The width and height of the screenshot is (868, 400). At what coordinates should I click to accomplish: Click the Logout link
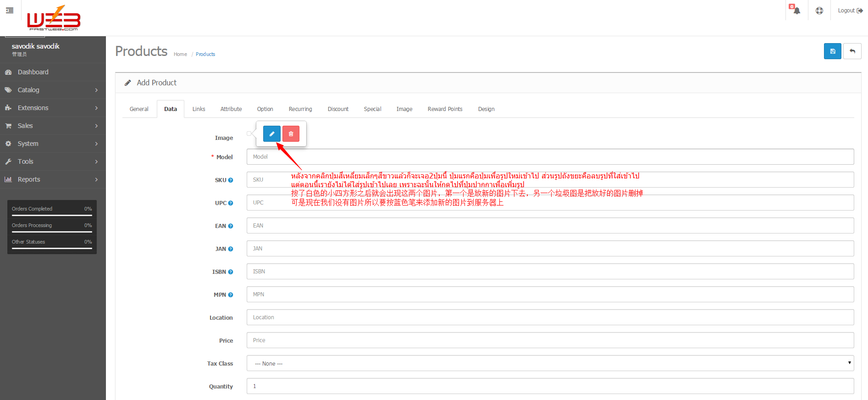[x=850, y=11]
